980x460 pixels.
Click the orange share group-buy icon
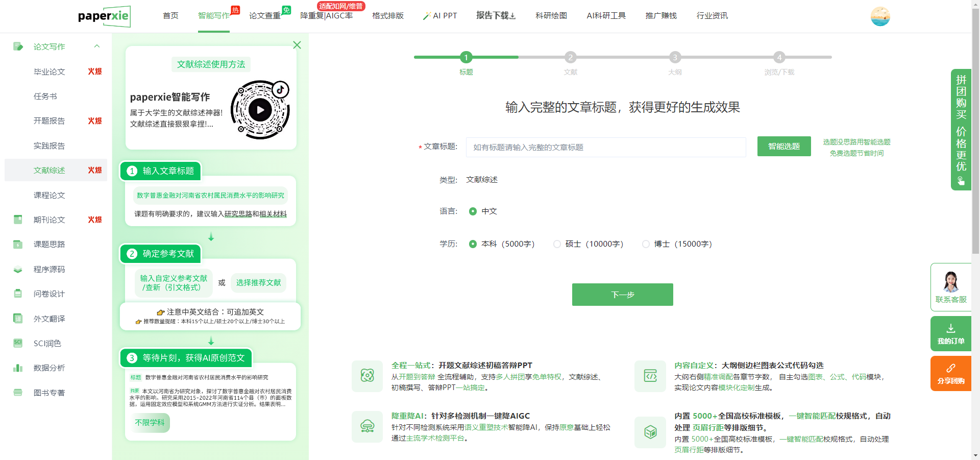[x=950, y=368]
